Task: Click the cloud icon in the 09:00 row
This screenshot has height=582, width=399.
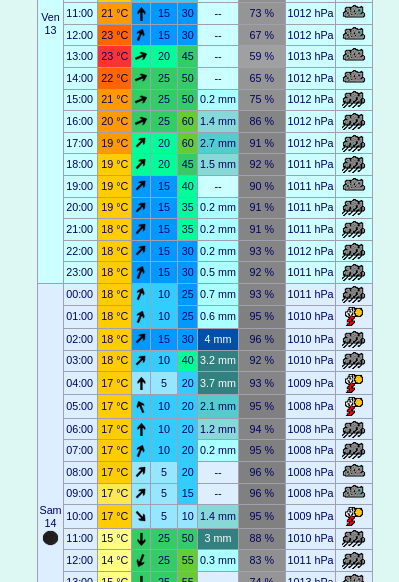Action: [354, 493]
